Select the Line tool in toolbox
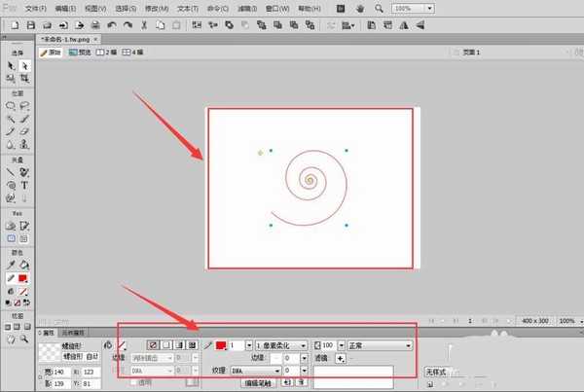584x392 pixels. click(11, 171)
